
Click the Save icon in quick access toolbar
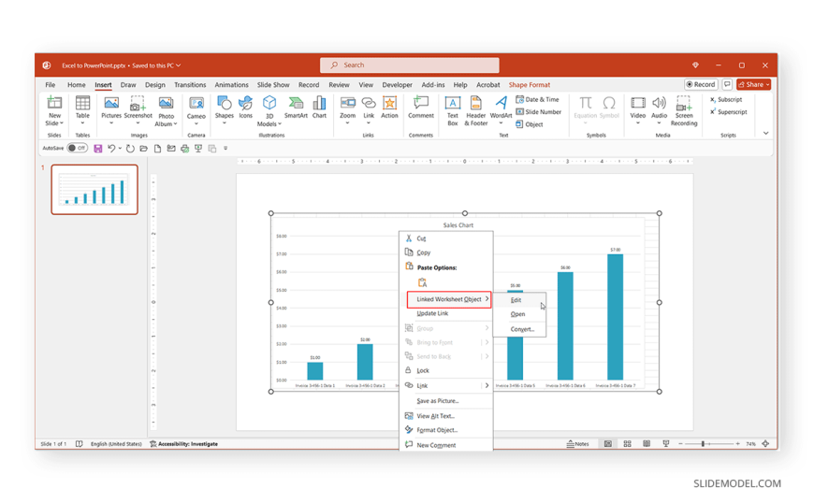pos(97,149)
